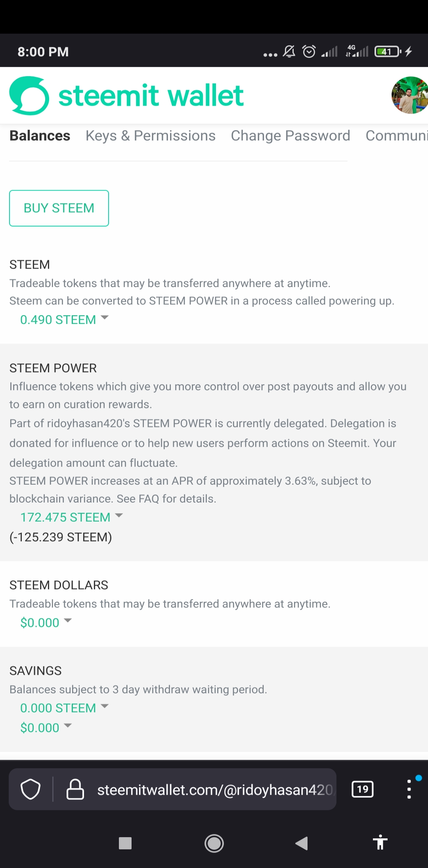The image size is (428, 868).
Task: Tap the site security padlock icon
Action: (75, 789)
